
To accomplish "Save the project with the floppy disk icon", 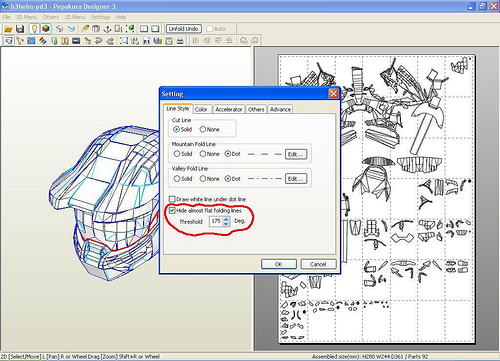I will (x=20, y=29).
